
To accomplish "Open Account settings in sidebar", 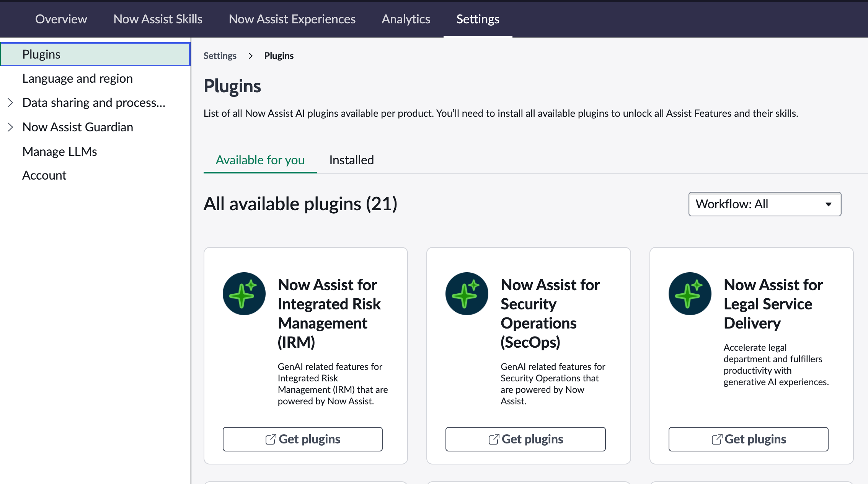I will [x=44, y=175].
